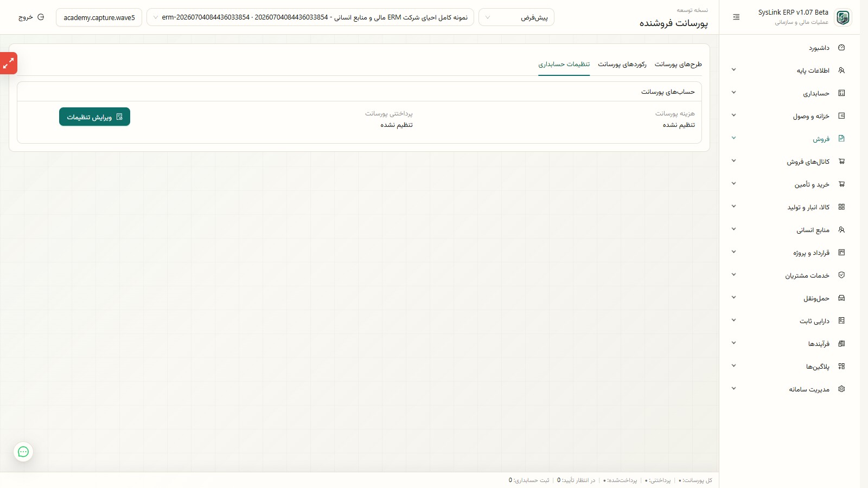Screen dimensions: 868x488
Task: Click the خدمات مشتریان shield icon
Action: pos(841,275)
